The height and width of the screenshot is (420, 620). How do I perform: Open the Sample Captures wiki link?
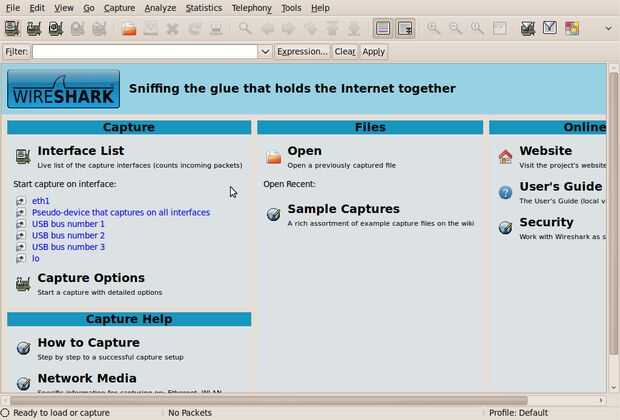point(344,209)
